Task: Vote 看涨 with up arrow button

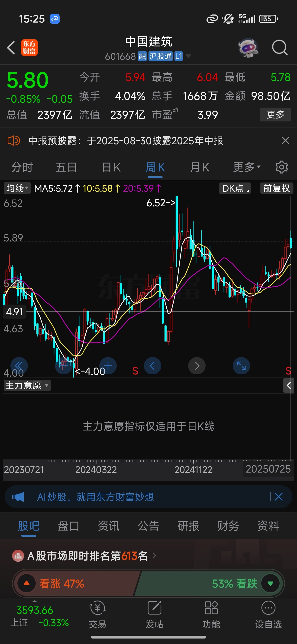Action: (x=26, y=584)
